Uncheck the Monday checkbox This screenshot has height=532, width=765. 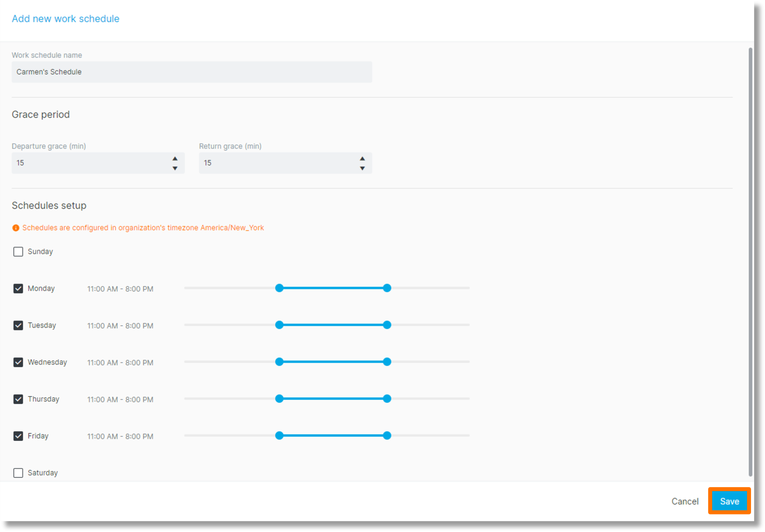point(18,288)
